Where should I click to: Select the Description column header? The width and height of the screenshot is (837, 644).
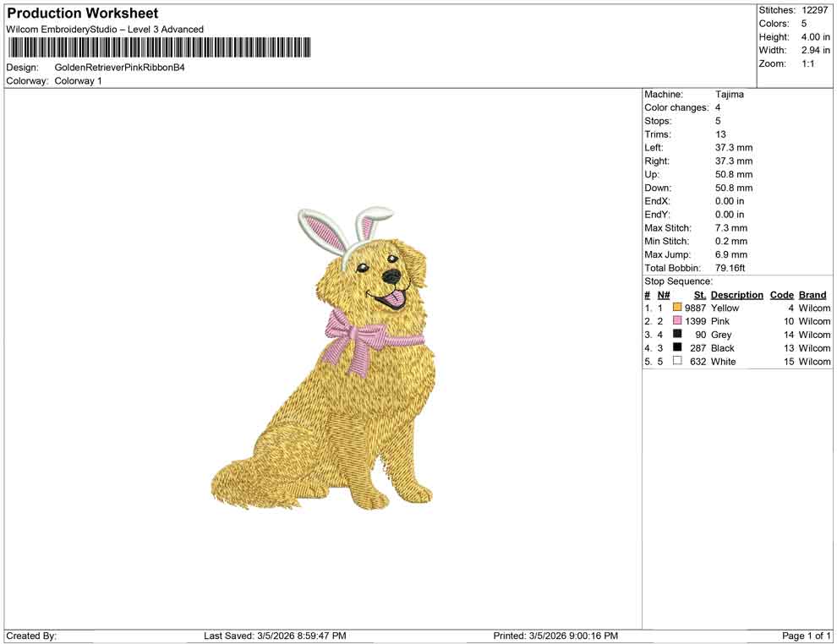click(736, 294)
